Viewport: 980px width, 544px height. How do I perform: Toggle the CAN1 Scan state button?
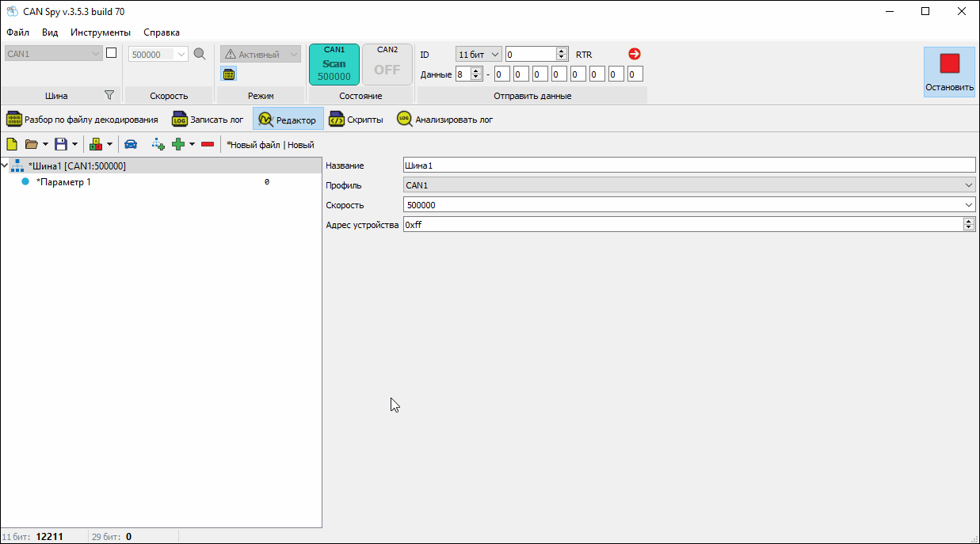point(334,64)
